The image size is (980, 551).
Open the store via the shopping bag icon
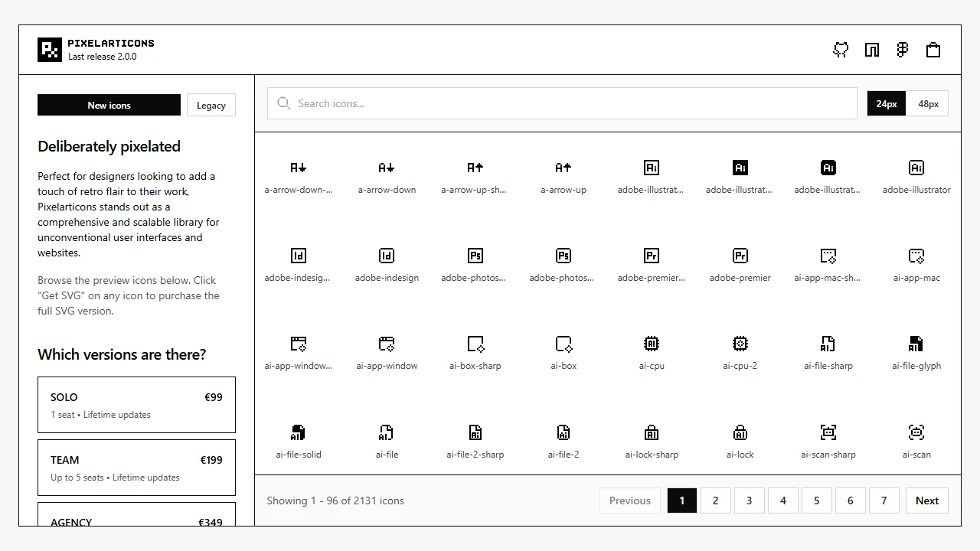tap(933, 49)
